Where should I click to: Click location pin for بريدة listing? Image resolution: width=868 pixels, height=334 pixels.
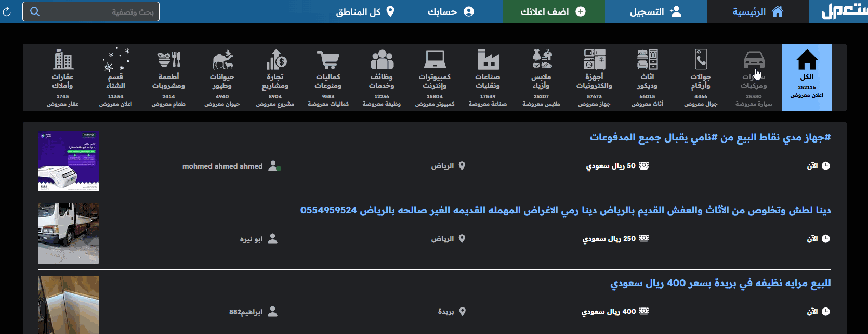tap(462, 312)
